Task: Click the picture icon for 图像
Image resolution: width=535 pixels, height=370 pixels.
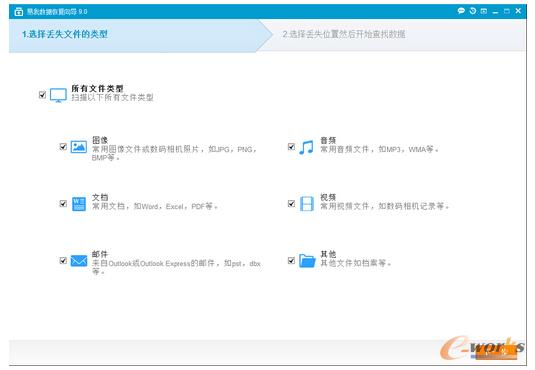Action: (79, 147)
